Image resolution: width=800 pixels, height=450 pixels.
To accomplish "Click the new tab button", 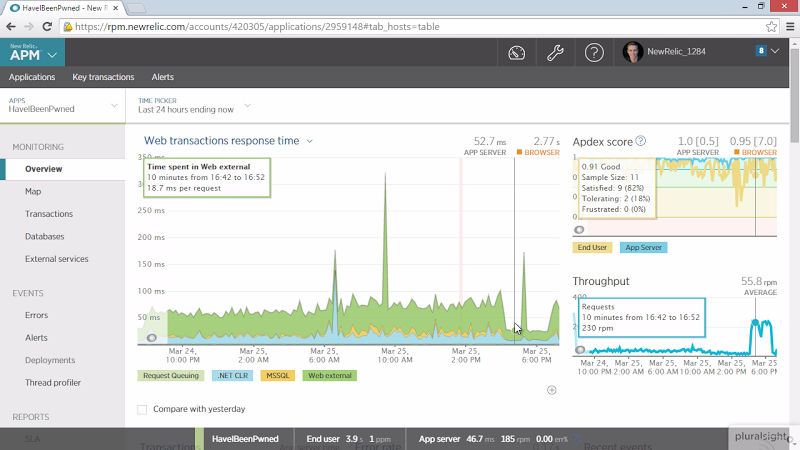I will tap(136, 8).
